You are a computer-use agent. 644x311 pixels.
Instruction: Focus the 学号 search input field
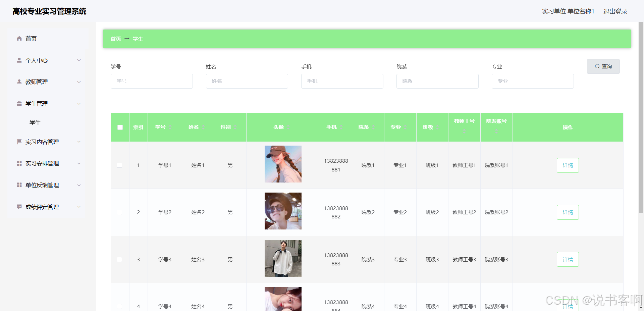[152, 81]
